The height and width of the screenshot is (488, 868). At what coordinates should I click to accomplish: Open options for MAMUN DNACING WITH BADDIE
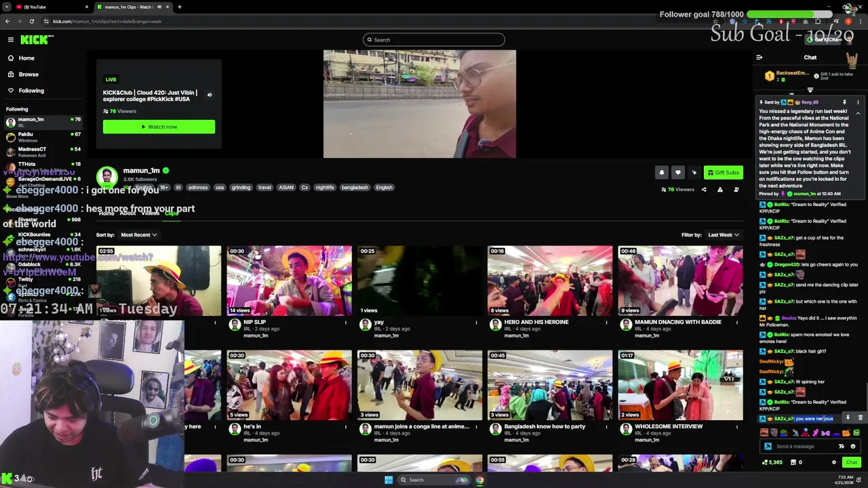tap(736, 323)
